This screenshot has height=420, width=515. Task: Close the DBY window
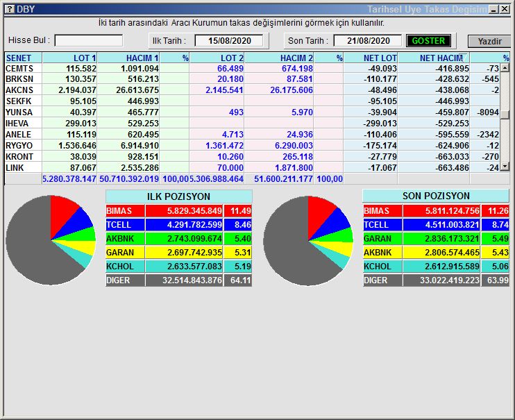tap(505, 9)
